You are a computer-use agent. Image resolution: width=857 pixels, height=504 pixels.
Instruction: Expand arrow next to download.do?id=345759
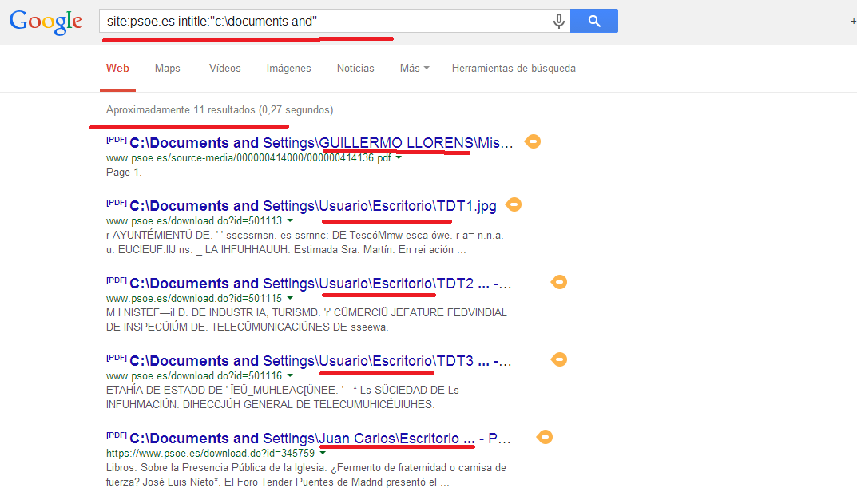(323, 453)
